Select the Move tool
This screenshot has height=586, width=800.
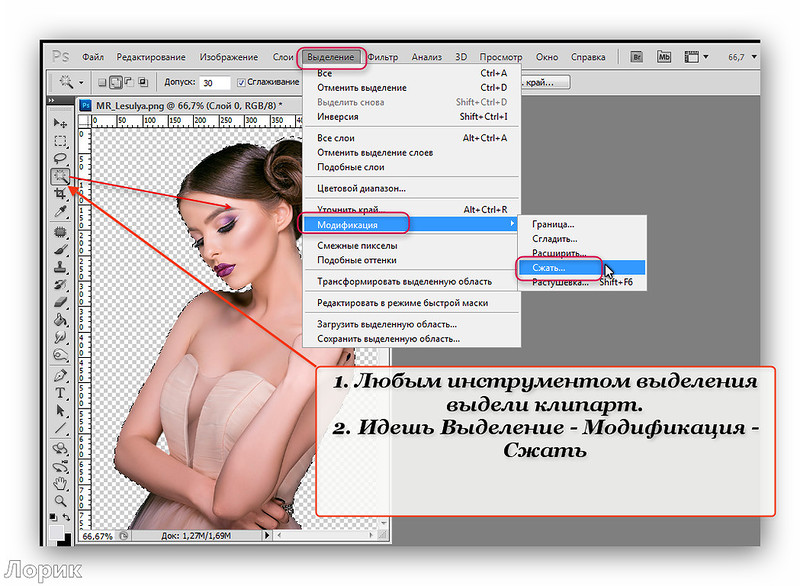point(60,123)
